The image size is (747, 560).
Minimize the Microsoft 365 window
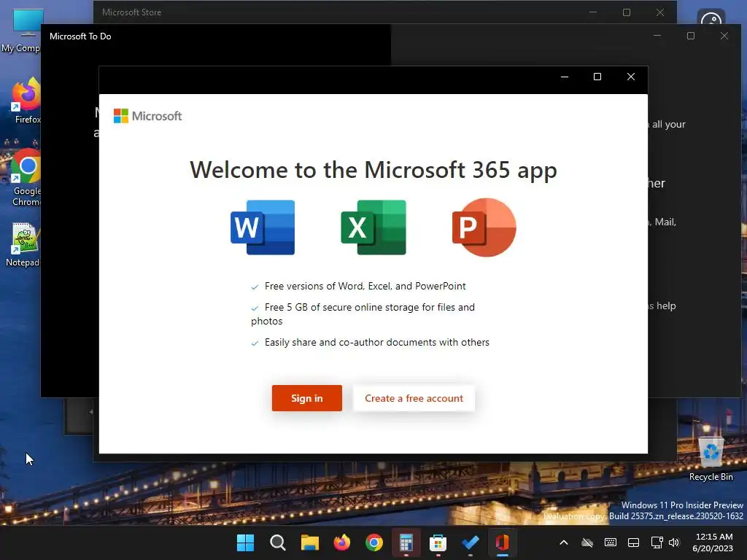(565, 77)
